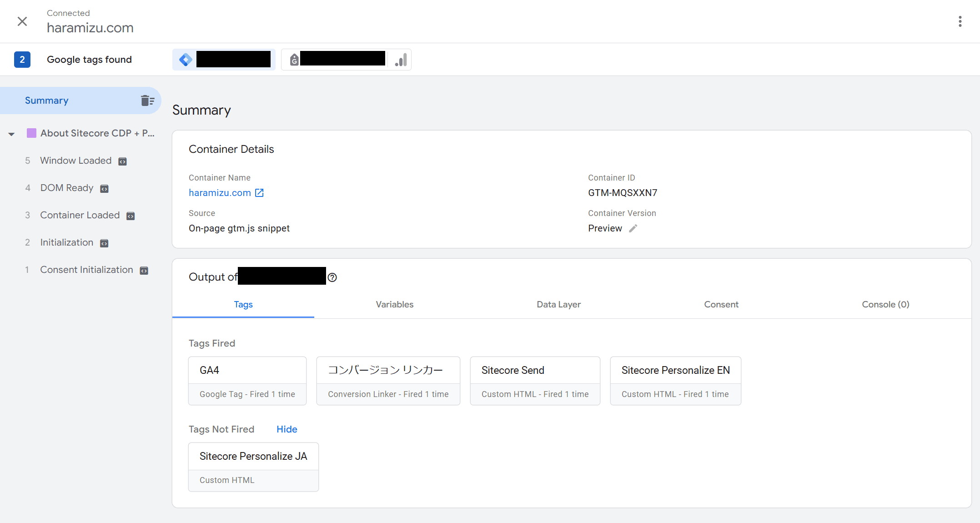Open the three-dot more options menu

[960, 21]
